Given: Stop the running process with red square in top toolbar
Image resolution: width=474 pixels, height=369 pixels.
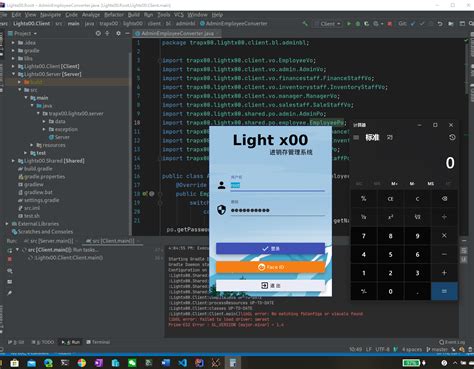Looking at the screenshot, I should pyautogui.click(x=389, y=24).
